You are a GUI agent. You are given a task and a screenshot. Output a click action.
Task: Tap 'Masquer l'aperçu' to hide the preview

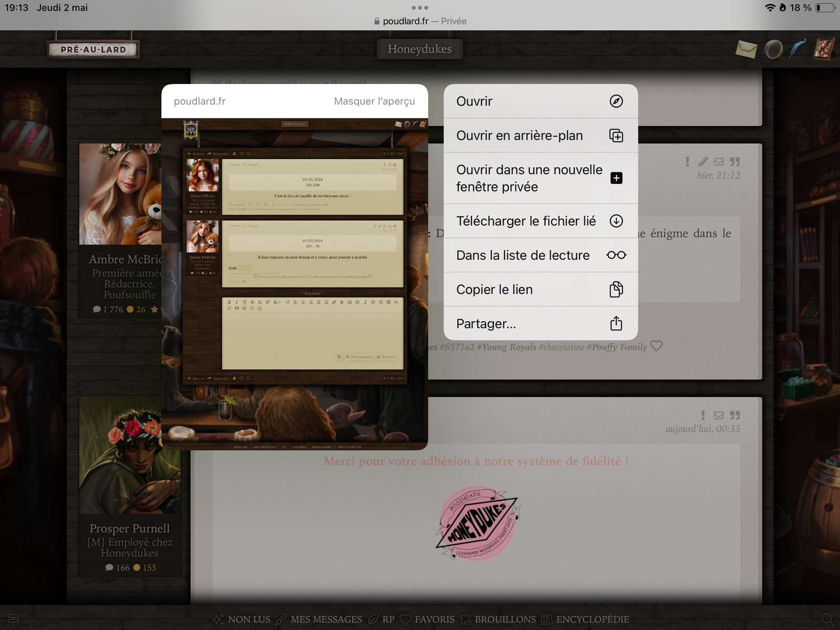click(x=374, y=101)
